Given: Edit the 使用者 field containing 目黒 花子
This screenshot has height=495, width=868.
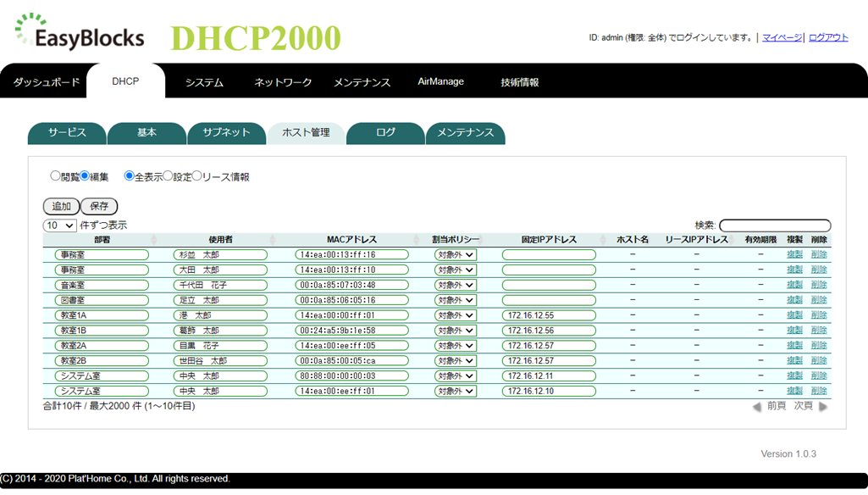Looking at the screenshot, I should [x=220, y=346].
